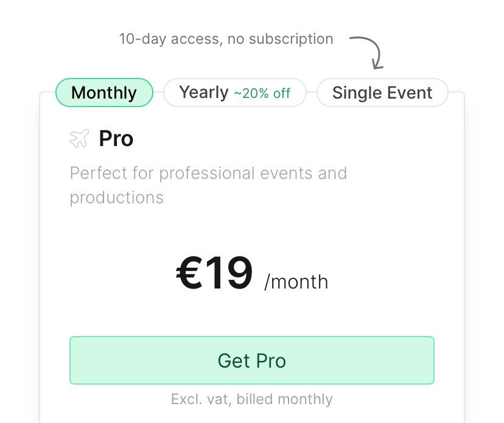This screenshot has width=504, height=423.
Task: Click the curved arrow pointing to Single Event
Action: 368,51
